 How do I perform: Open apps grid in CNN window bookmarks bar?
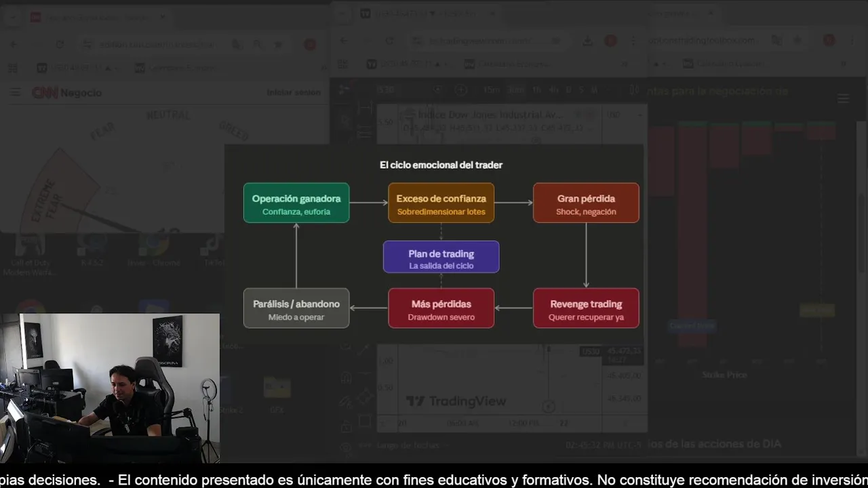[12, 68]
